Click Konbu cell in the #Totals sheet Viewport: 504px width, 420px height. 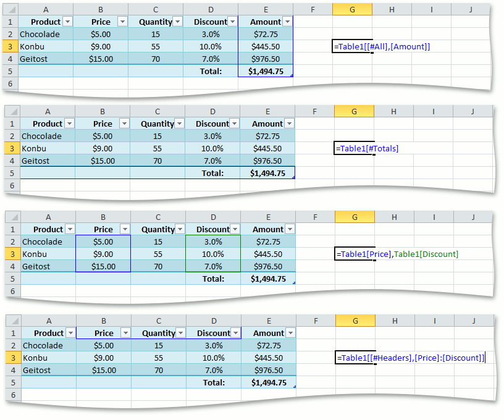click(48, 148)
